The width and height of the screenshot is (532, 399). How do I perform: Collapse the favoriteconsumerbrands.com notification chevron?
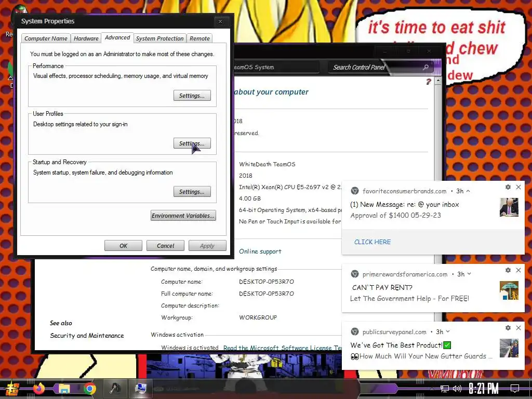468,191
